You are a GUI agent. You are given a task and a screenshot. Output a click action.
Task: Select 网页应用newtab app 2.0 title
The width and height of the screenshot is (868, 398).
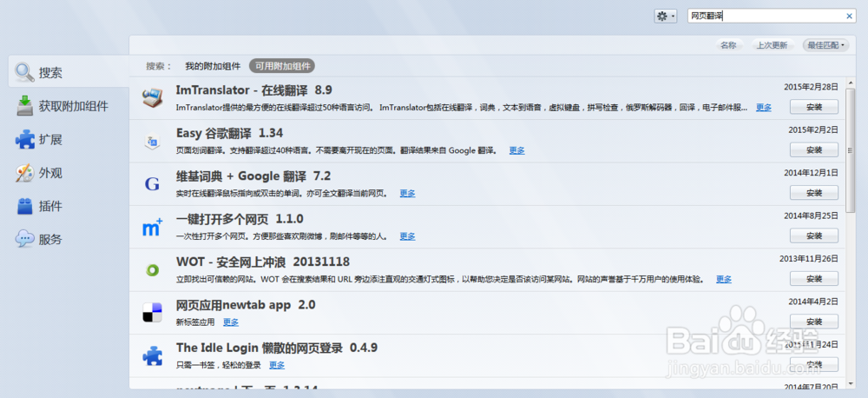point(246,305)
